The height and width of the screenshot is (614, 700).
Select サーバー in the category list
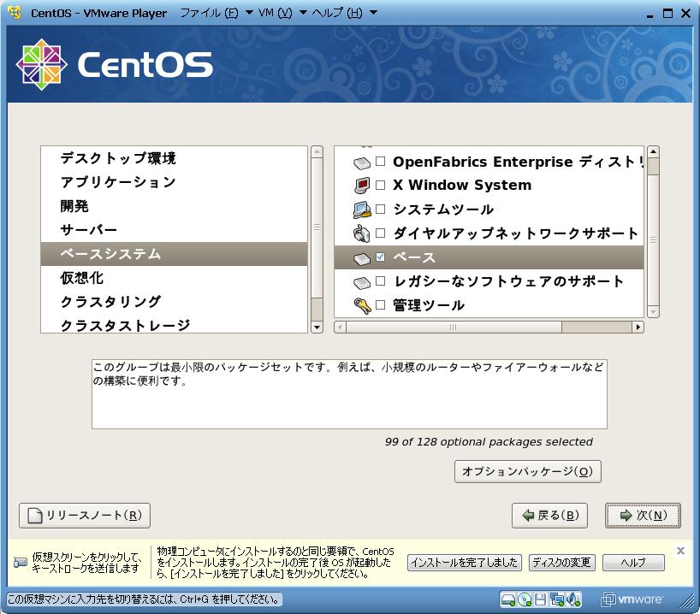pyautogui.click(x=89, y=230)
